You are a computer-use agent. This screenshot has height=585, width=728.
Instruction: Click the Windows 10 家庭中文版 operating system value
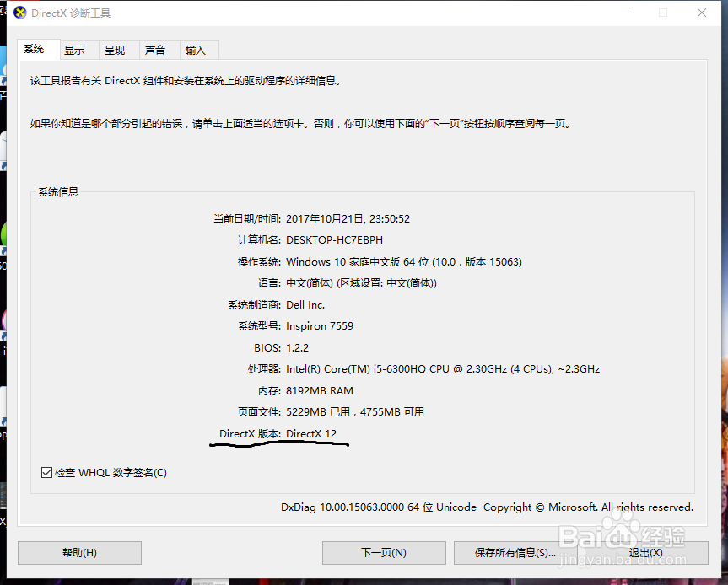pos(404,261)
